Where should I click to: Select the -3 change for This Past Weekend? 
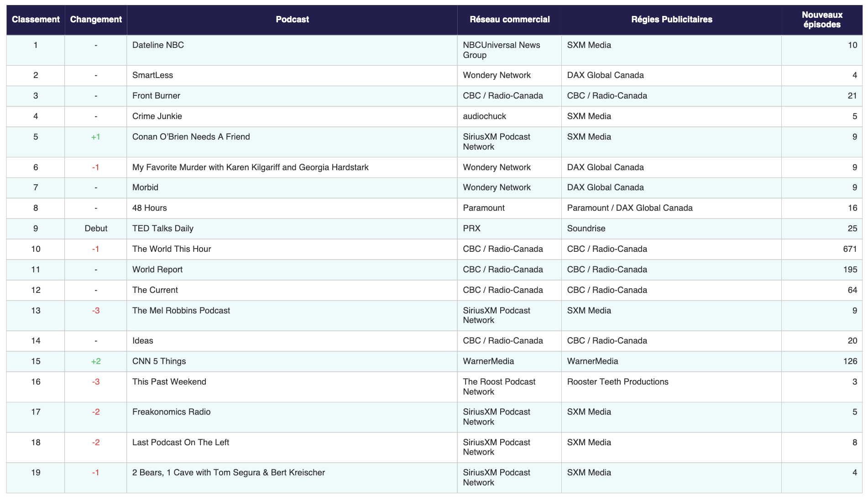click(96, 382)
